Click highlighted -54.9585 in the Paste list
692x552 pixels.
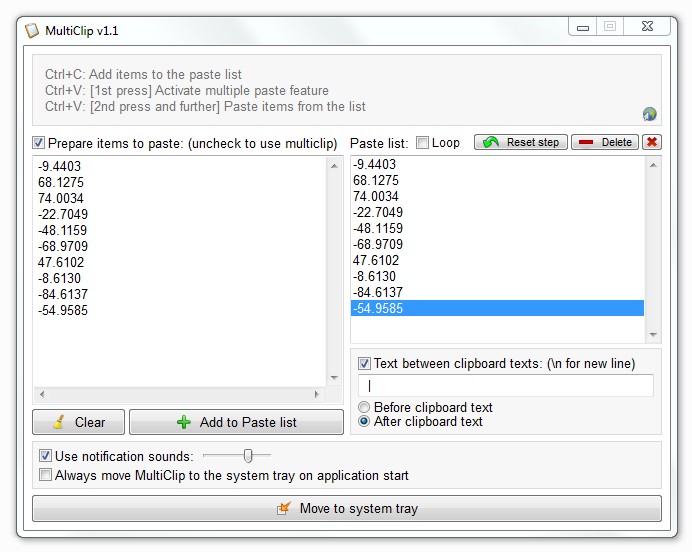click(498, 308)
